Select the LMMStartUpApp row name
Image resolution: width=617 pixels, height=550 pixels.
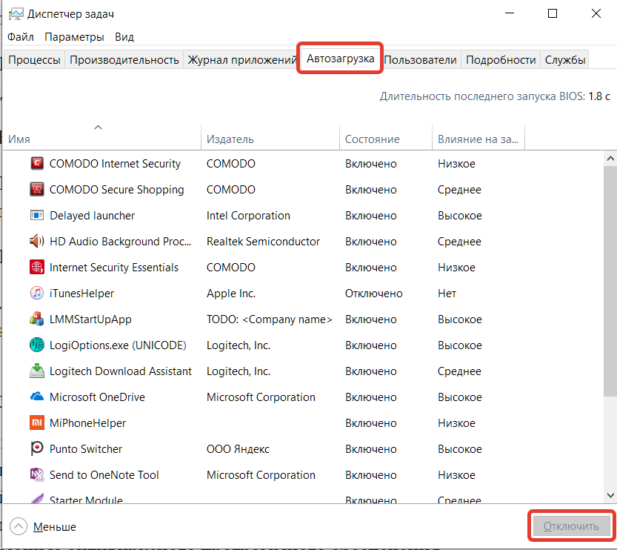click(90, 319)
